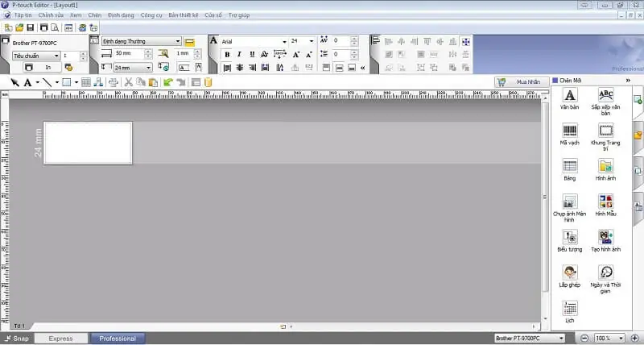
Task: Insert Mã vạch barcode object
Action: [570, 134]
